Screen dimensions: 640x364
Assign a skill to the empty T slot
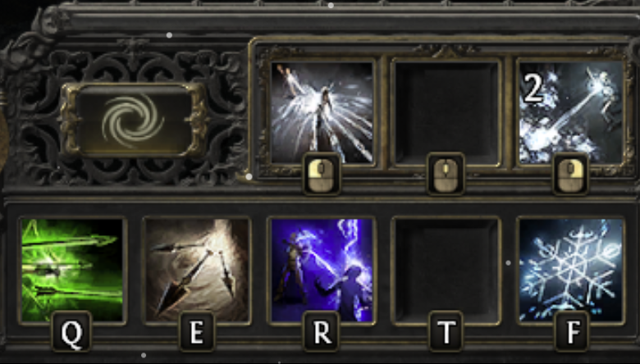tap(446, 271)
